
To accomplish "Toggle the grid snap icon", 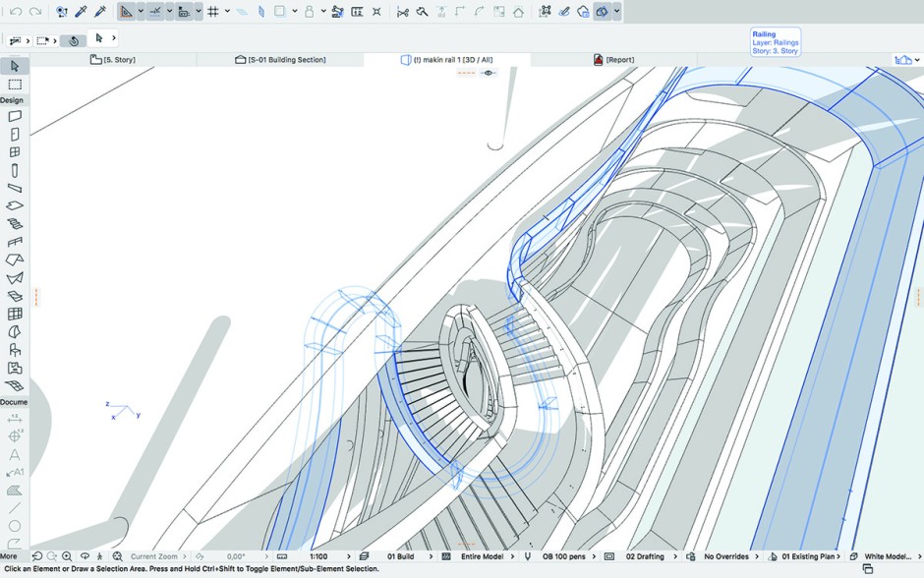I will tap(212, 12).
